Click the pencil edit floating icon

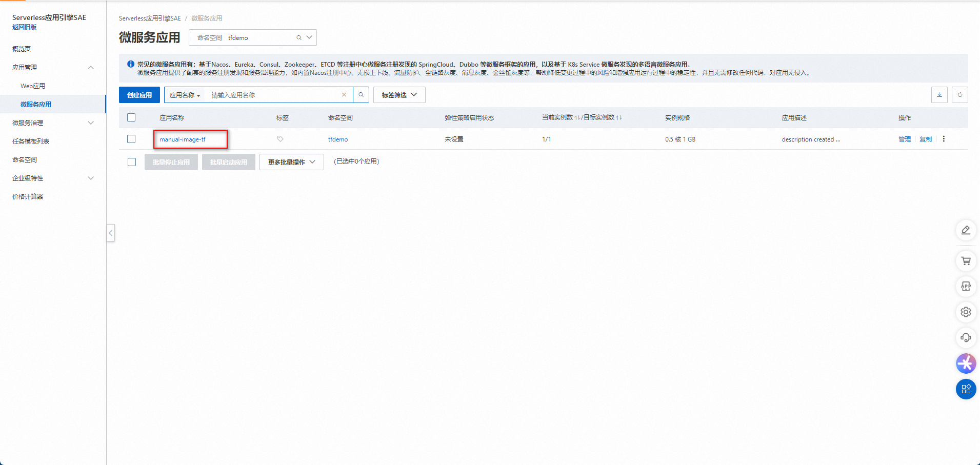click(966, 230)
